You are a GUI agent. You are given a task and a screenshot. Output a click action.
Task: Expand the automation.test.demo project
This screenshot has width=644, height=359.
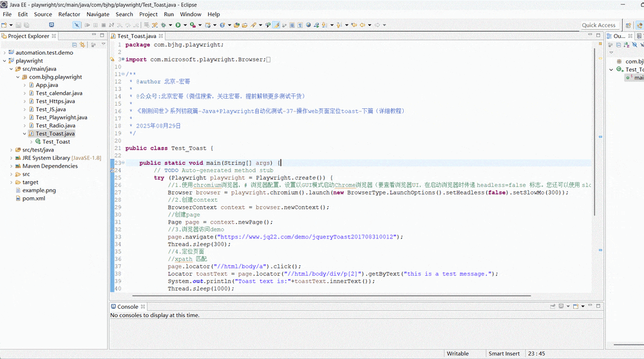pyautogui.click(x=5, y=53)
